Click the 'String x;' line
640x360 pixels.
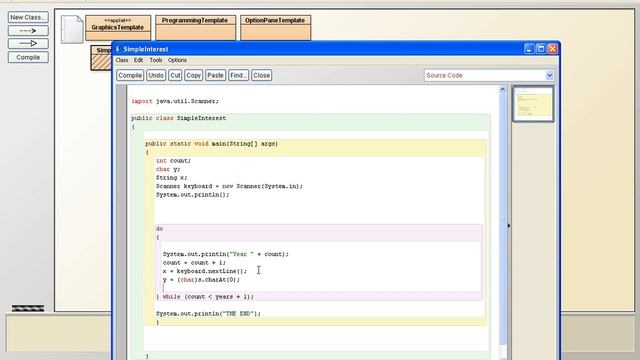(171, 178)
